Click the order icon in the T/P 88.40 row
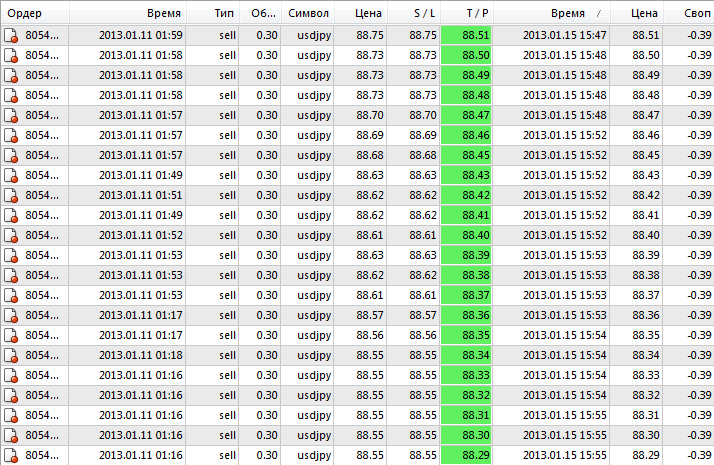The image size is (714, 465). coord(11,236)
